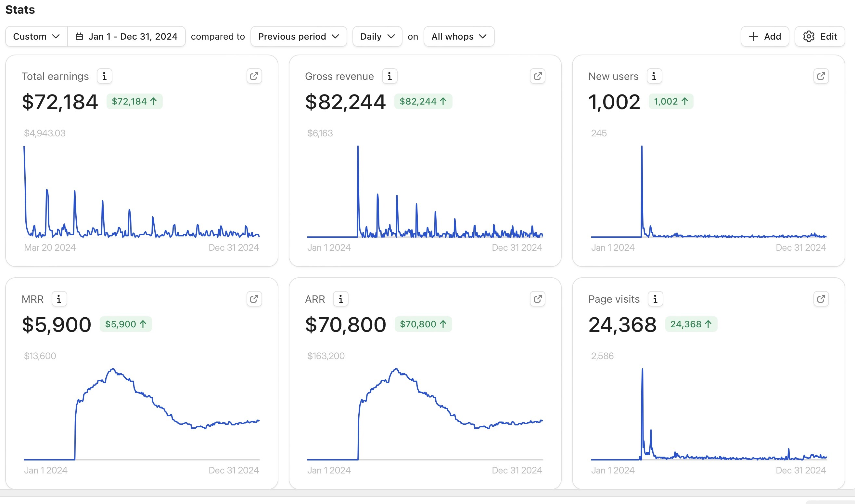Open Total earnings external-link icon
The image size is (855, 504).
pos(254,76)
